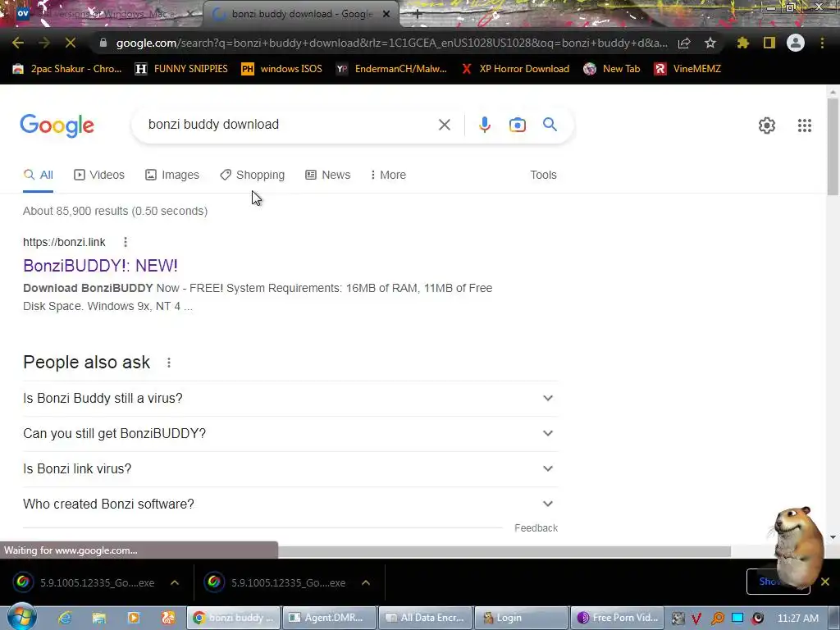Start voice search with the microphone icon
The height and width of the screenshot is (630, 840).
pyautogui.click(x=484, y=125)
